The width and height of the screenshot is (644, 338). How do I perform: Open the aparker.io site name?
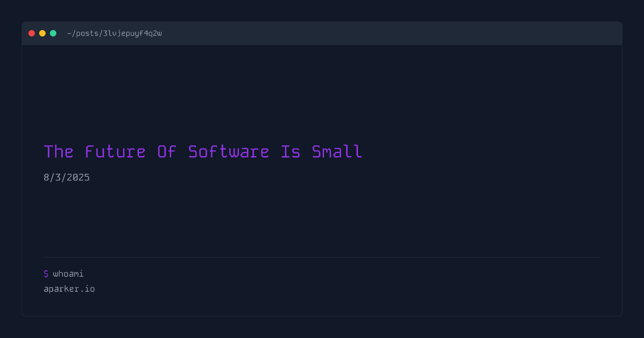click(x=69, y=289)
